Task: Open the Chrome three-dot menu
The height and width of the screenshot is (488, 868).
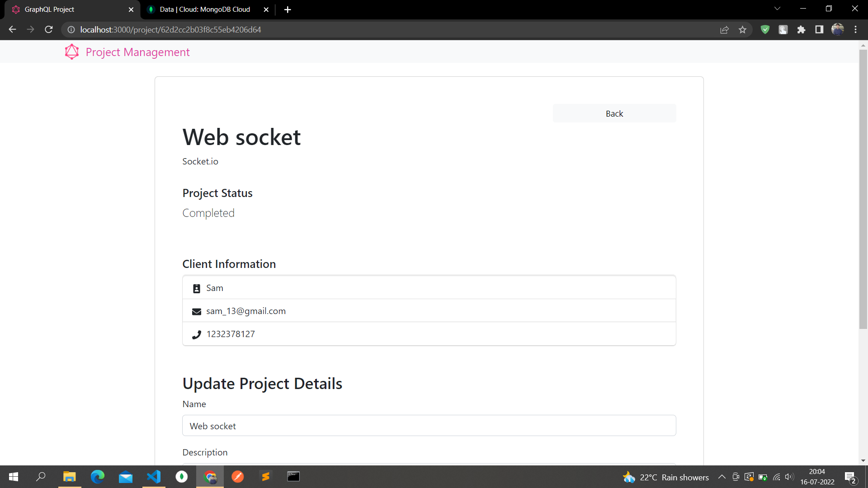Action: click(856, 29)
